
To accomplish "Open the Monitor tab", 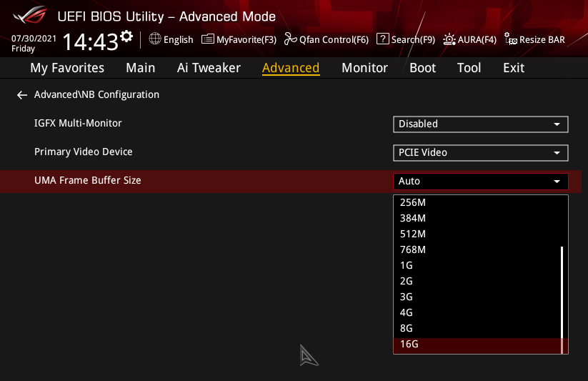I will pyautogui.click(x=364, y=68).
